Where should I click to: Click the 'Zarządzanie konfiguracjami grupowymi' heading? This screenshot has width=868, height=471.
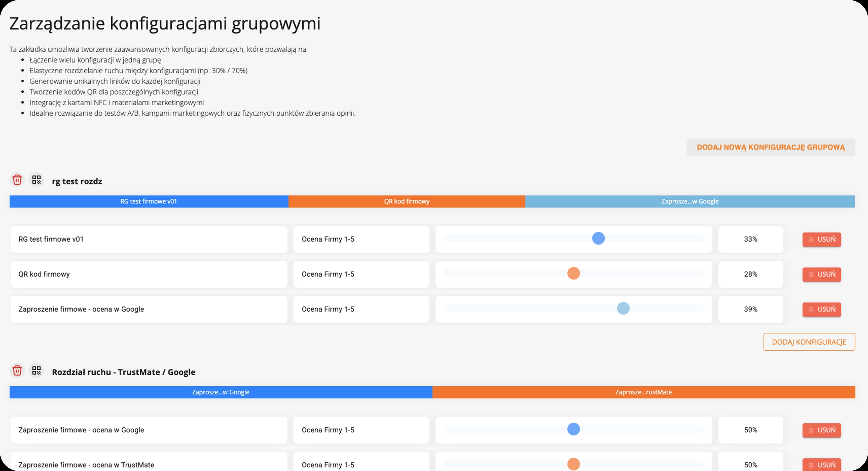coord(165,24)
